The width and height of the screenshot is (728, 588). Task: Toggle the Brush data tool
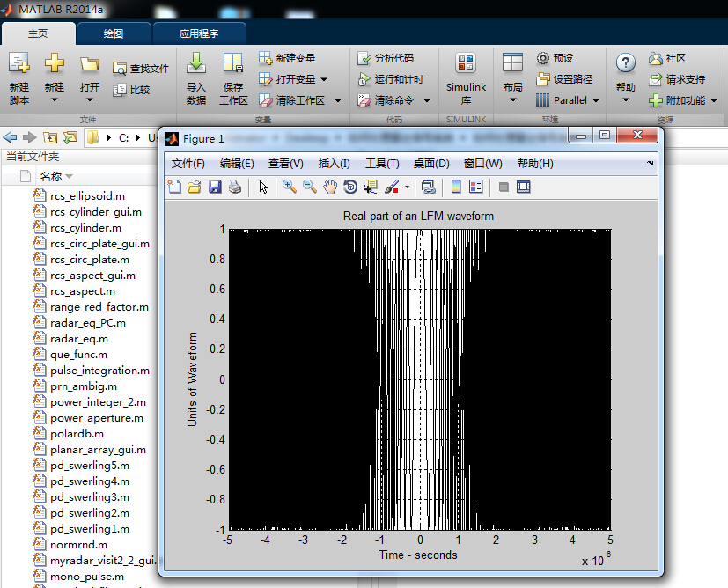[x=392, y=187]
